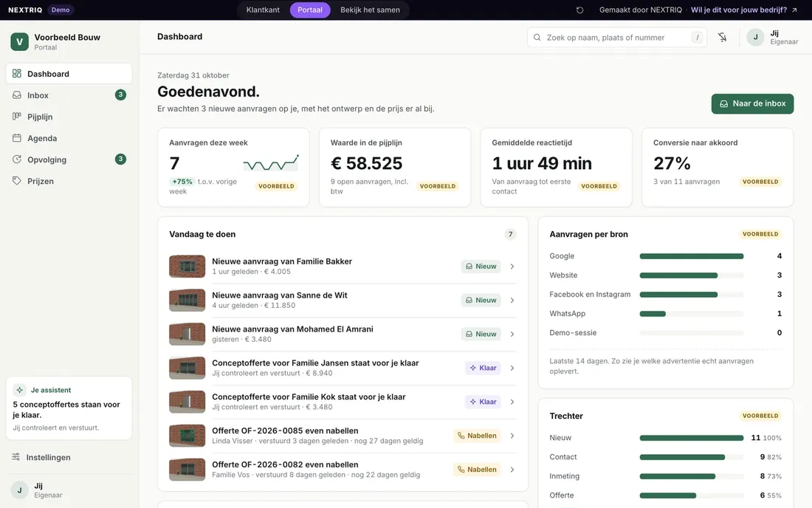Click the Opvolging clock icon in sidebar
Image resolution: width=812 pixels, height=508 pixels.
[16, 159]
